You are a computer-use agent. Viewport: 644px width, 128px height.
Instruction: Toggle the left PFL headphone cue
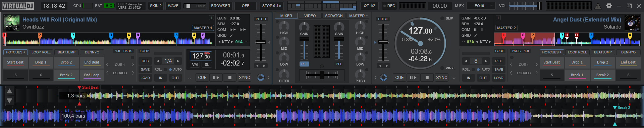(304, 64)
